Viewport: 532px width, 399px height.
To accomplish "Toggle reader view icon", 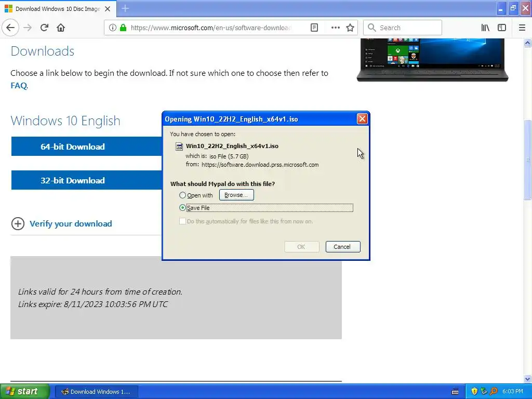I will point(314,28).
